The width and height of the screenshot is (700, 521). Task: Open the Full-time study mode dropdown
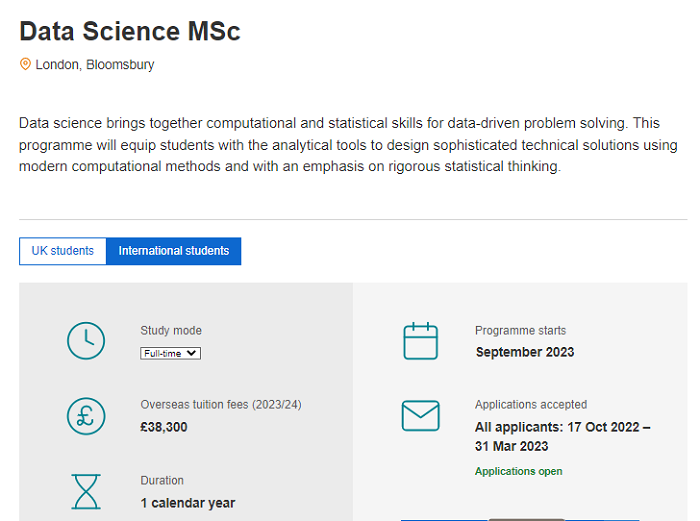click(171, 353)
